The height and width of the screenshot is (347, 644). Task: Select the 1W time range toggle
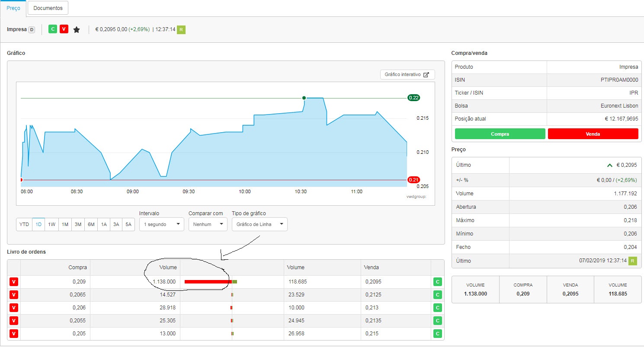click(51, 224)
